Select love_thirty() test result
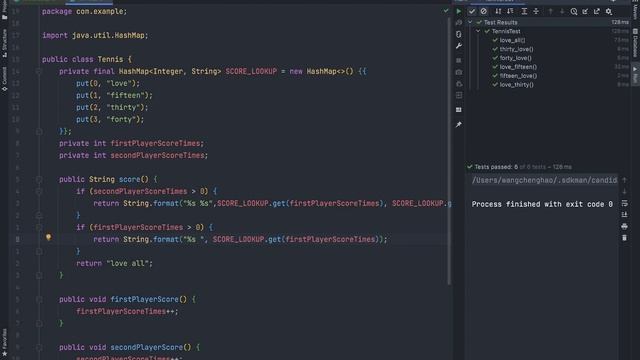The width and height of the screenshot is (640, 360). [516, 85]
